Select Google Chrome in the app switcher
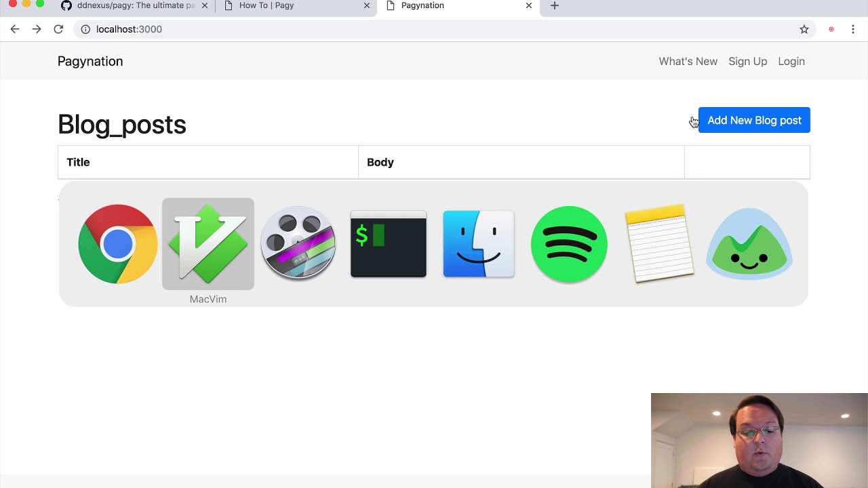This screenshot has width=868, height=488. [118, 244]
